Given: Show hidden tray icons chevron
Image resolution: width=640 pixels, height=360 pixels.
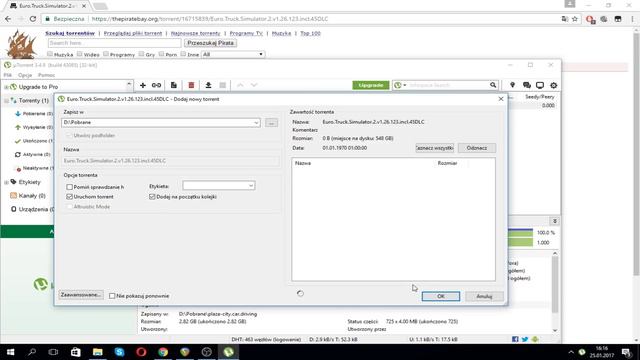Looking at the screenshot, I should (x=571, y=352).
